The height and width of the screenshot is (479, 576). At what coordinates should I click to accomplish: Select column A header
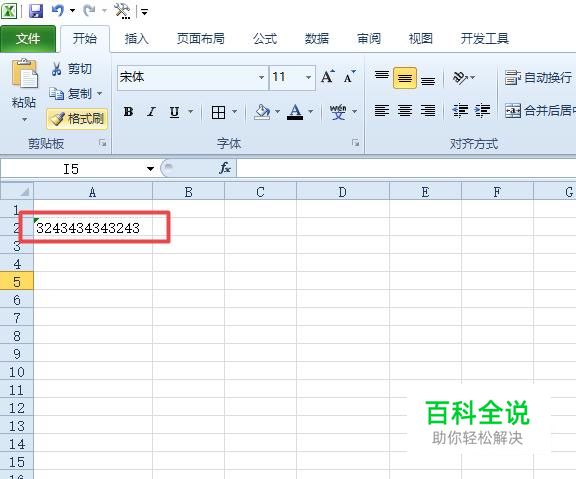pos(93,192)
